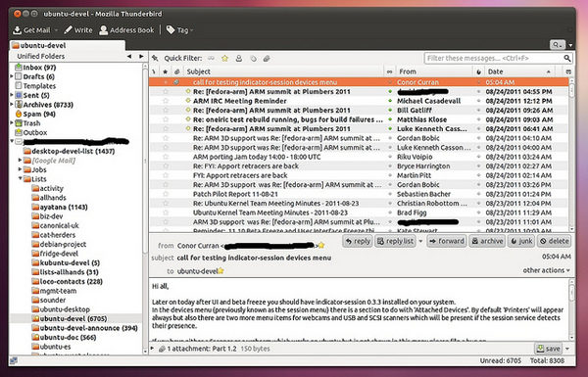
Task: Compose a message with Write
Action: tap(77, 30)
